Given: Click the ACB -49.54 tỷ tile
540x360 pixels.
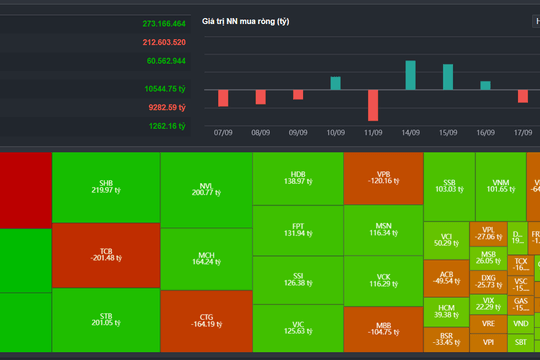Looking at the screenshot, I should tap(446, 278).
